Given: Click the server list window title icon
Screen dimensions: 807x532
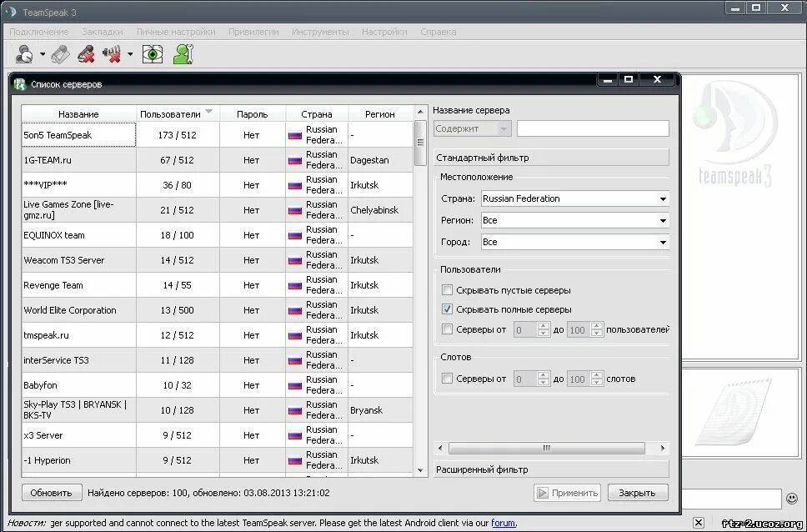Looking at the screenshot, I should tap(20, 84).
